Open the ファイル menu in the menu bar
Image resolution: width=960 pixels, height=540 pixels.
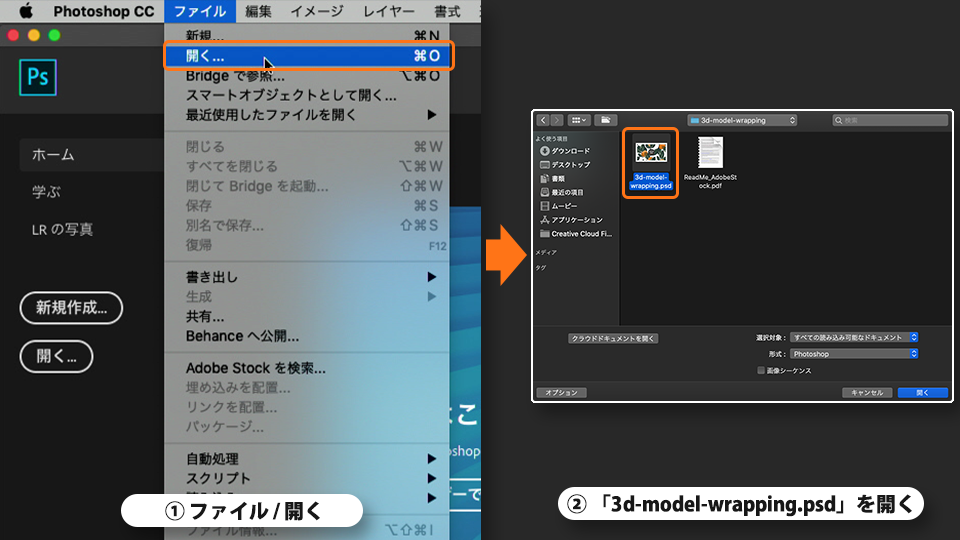point(200,11)
